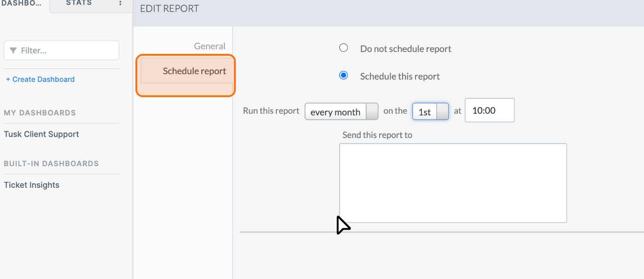This screenshot has height=279, width=644.
Task: Choose Do not schedule report radio
Action: click(343, 48)
